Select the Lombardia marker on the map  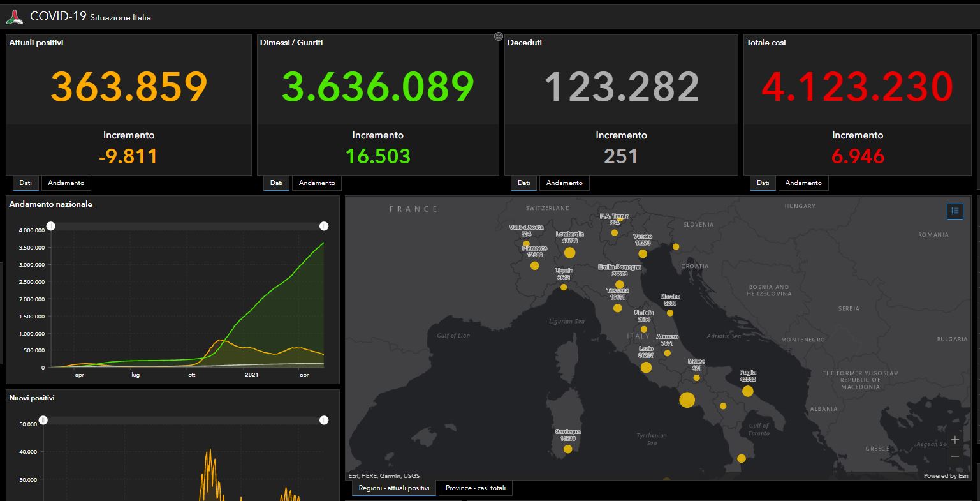click(x=569, y=253)
